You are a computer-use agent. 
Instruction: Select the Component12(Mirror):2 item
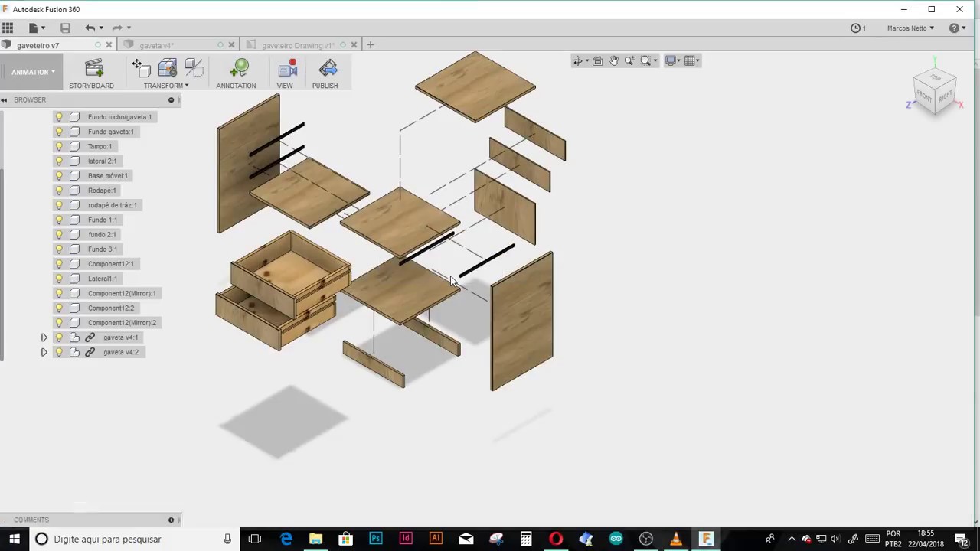(122, 323)
